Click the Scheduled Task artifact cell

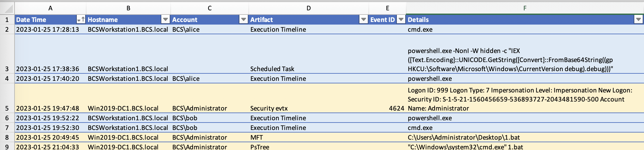tap(272, 69)
